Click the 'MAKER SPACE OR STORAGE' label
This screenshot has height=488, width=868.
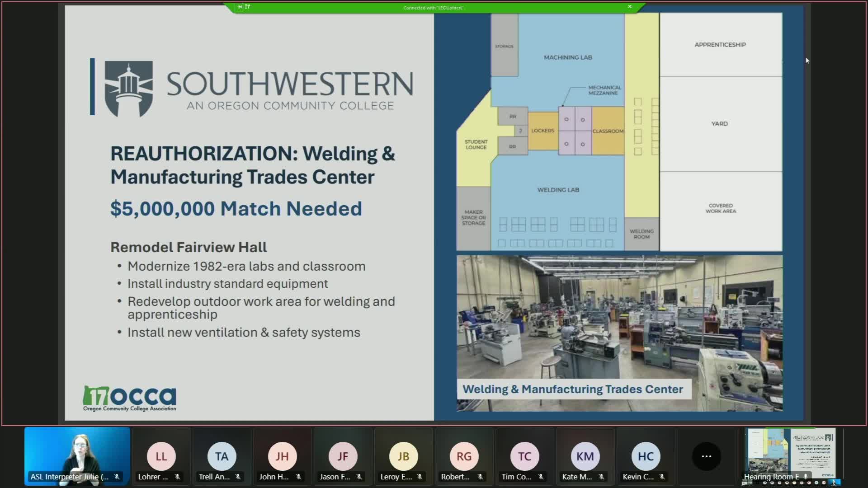tap(473, 217)
